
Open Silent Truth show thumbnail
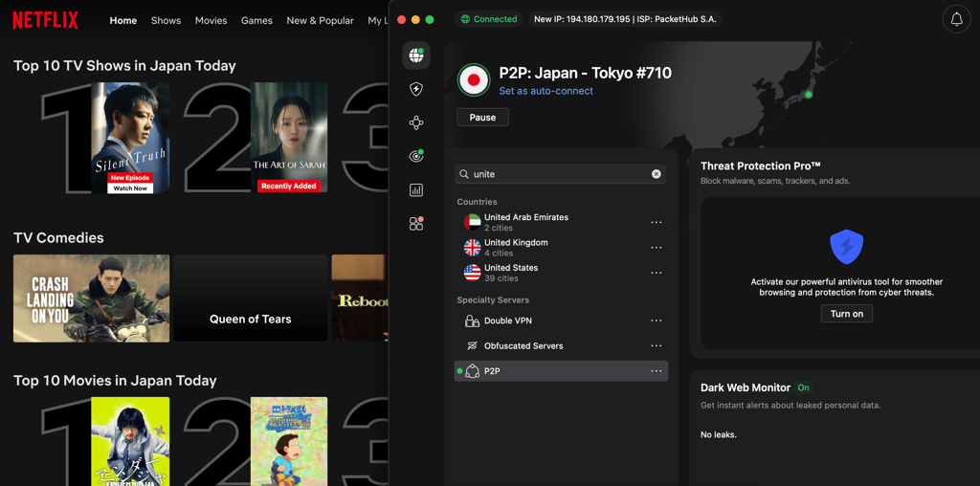pyautogui.click(x=130, y=138)
